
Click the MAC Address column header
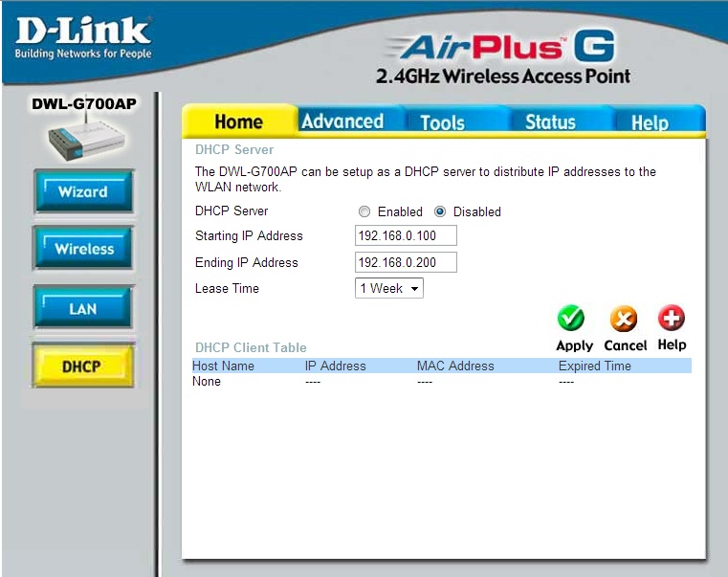(455, 366)
